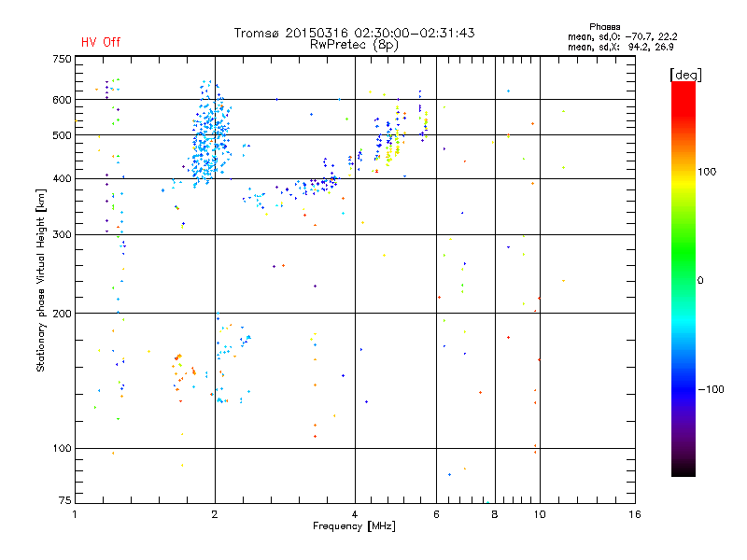Click the x-axis label '10' under the frequency axis
Viewport: 747px width, 560px height.
540,515
